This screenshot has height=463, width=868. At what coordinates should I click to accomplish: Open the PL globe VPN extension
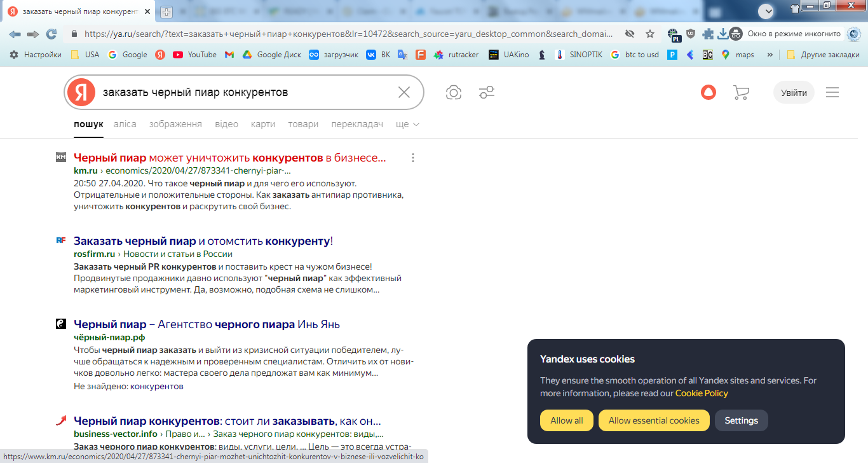click(x=674, y=34)
